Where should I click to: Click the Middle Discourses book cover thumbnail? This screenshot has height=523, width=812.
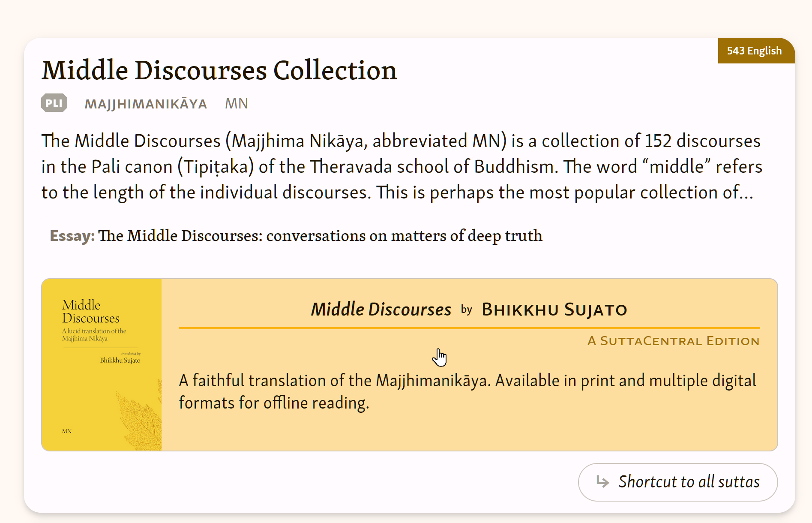pos(102,365)
